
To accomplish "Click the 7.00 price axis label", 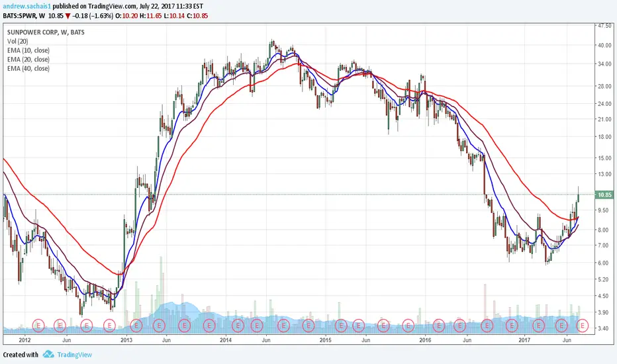I will point(603,245).
